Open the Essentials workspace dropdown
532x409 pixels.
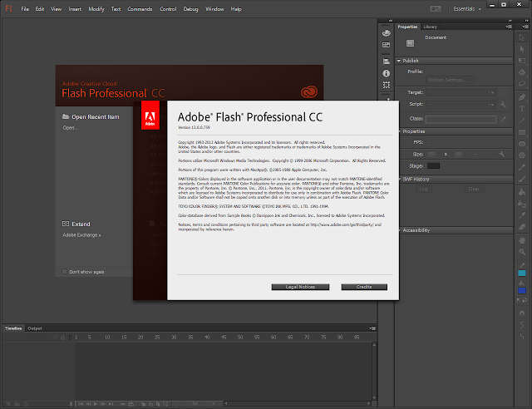467,9
